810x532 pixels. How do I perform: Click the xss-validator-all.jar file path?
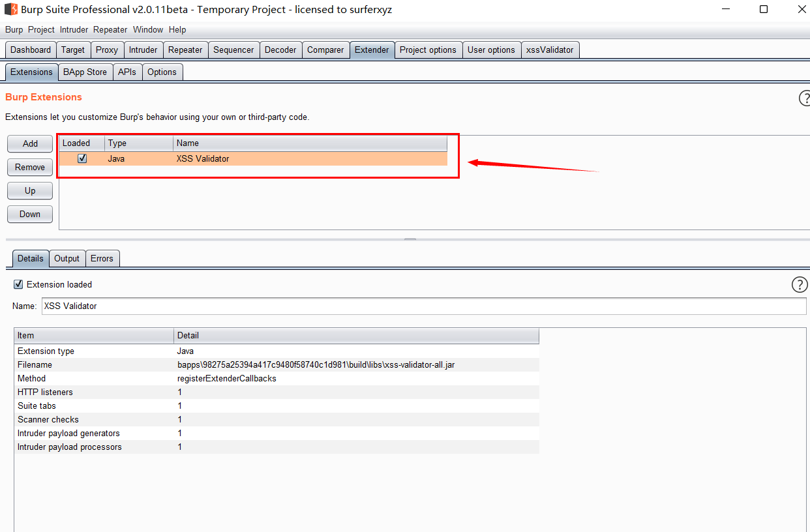pyautogui.click(x=316, y=365)
